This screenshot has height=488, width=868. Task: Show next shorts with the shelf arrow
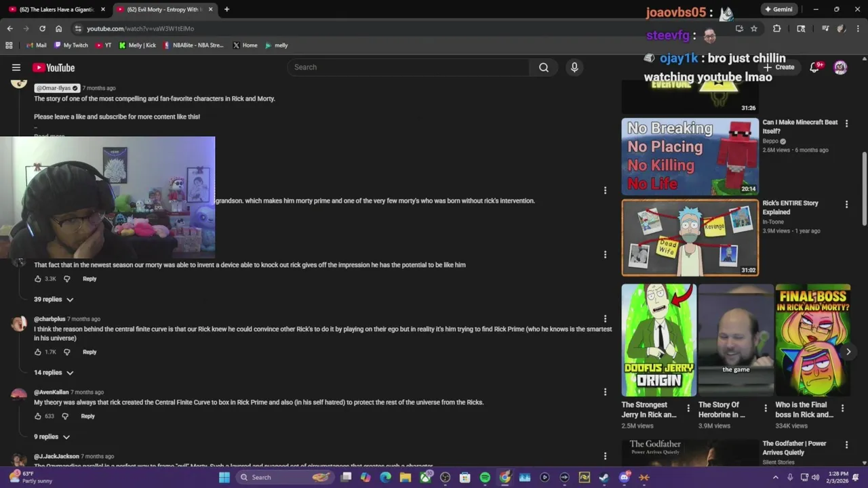tap(848, 352)
